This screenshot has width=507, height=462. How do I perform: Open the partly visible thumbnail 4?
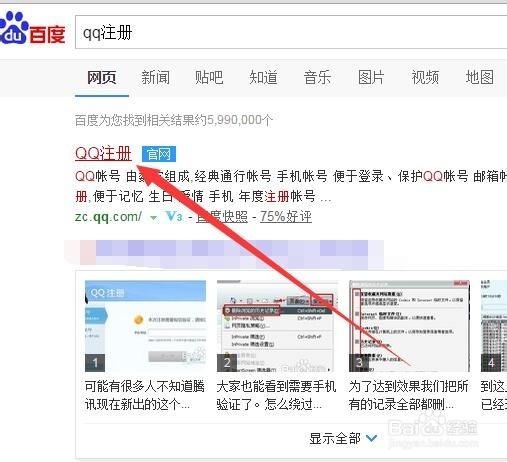[x=494, y=326]
